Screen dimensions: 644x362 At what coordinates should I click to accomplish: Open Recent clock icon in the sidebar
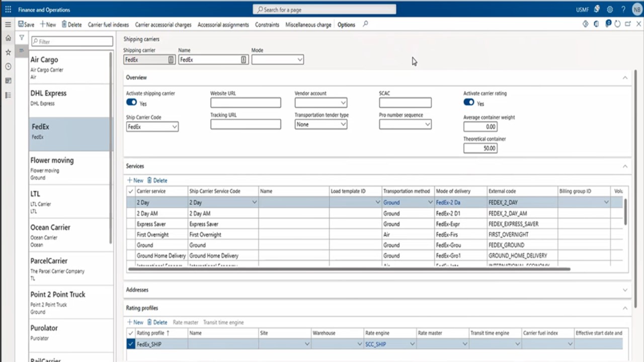(x=8, y=66)
